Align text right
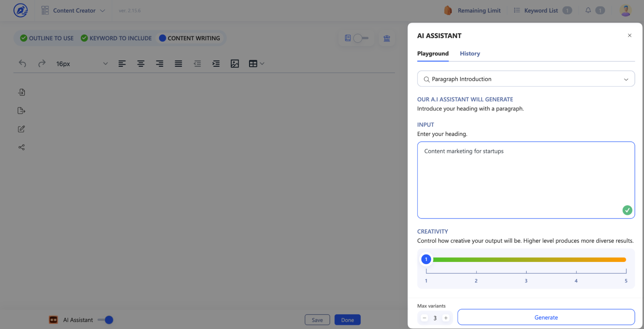This screenshot has width=644, height=329. pos(159,64)
